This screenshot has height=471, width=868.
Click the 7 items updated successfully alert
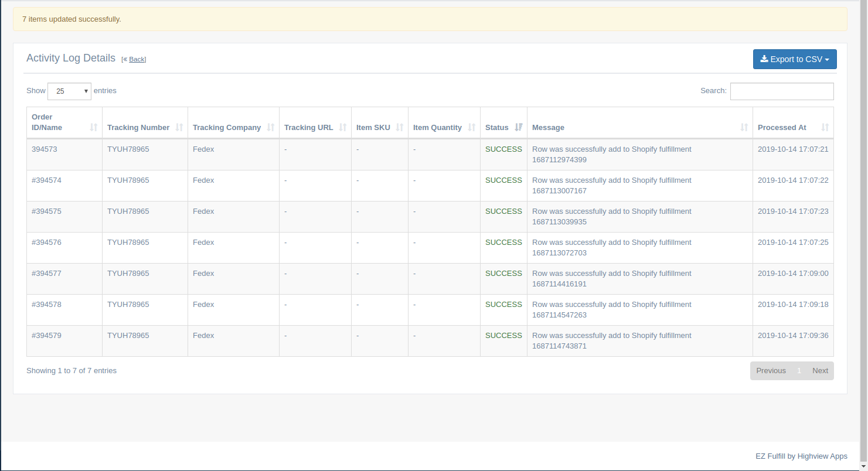(x=430, y=19)
